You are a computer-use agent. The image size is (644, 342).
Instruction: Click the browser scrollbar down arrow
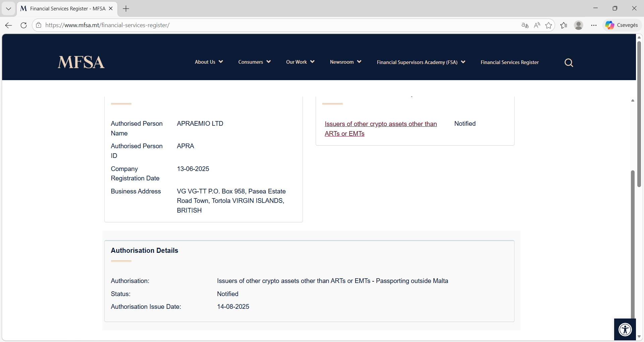coord(639,336)
